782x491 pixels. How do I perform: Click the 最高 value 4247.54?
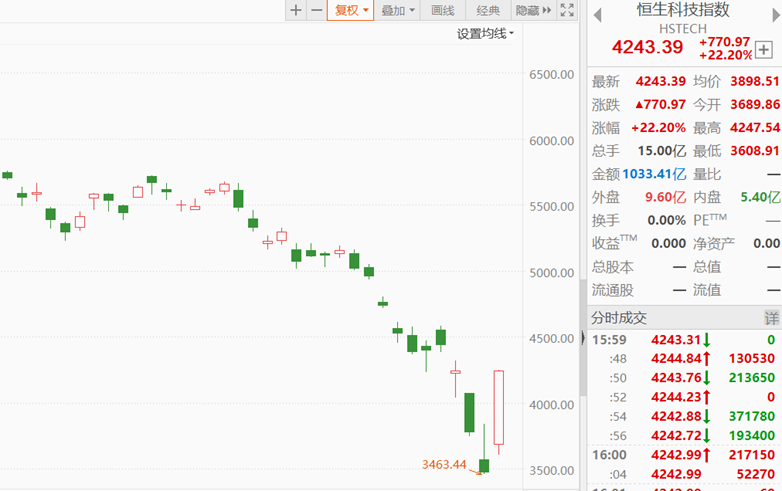[x=755, y=128]
